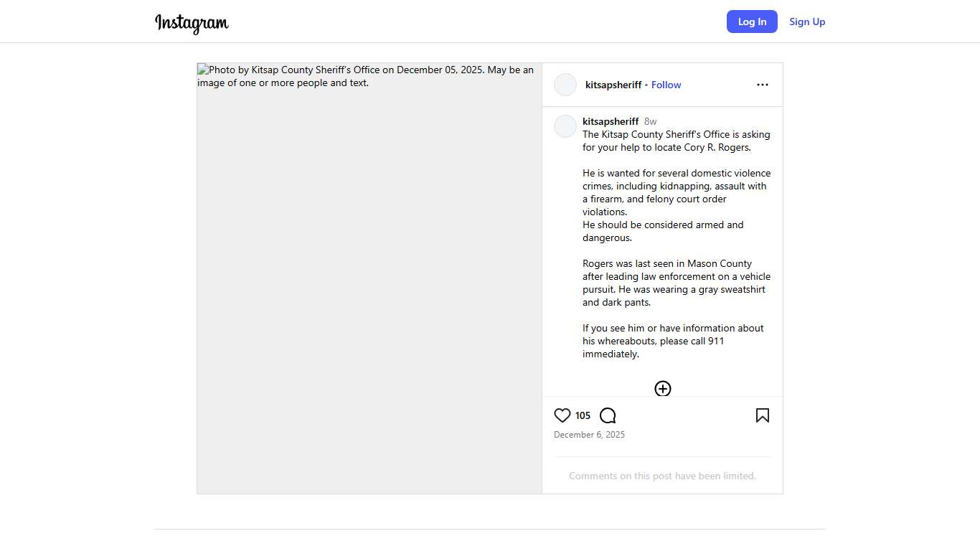Open the kitsapsheriff avatar in post header

(x=565, y=85)
